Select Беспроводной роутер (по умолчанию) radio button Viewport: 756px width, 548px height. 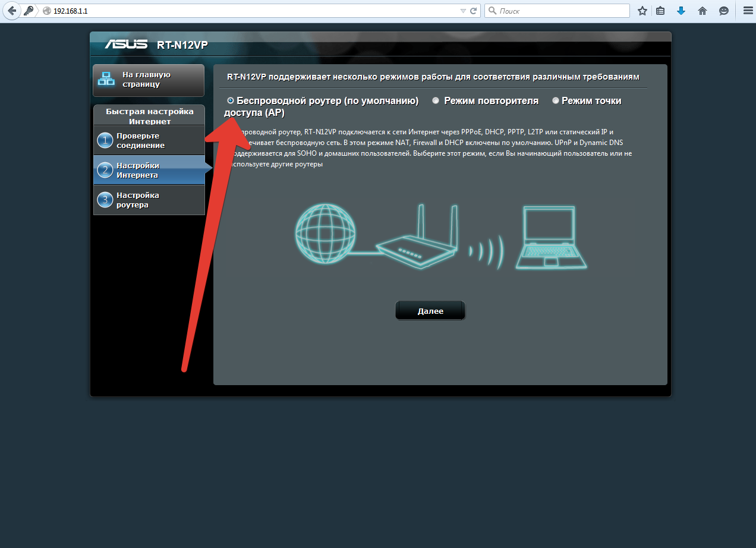(231, 101)
